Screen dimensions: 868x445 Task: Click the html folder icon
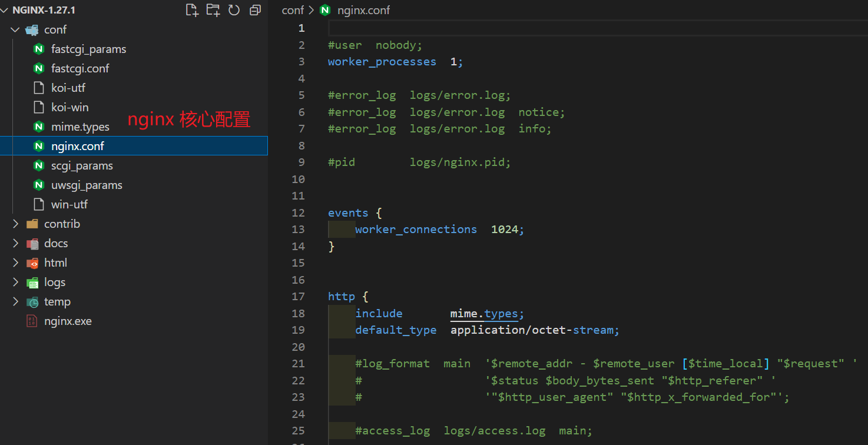(x=32, y=263)
